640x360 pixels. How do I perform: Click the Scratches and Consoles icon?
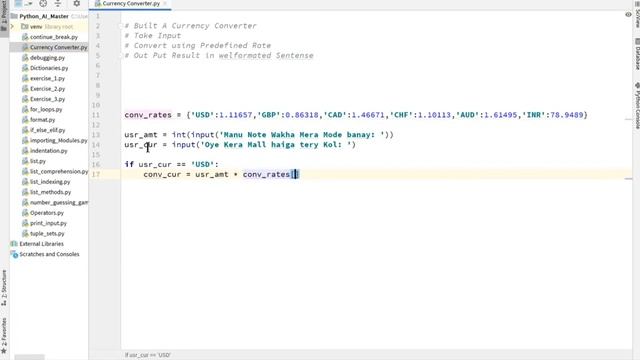tap(14, 254)
